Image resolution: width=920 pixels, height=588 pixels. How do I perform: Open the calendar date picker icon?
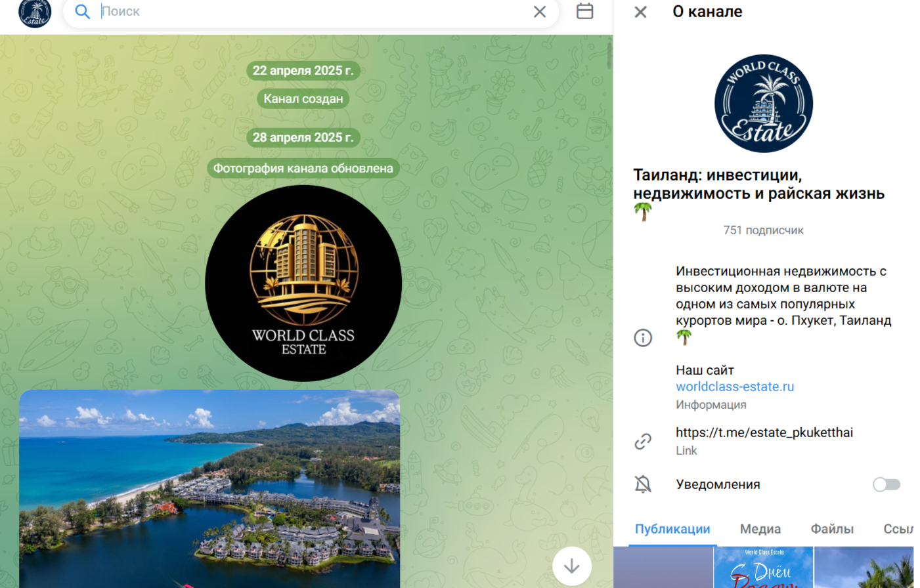click(x=584, y=11)
